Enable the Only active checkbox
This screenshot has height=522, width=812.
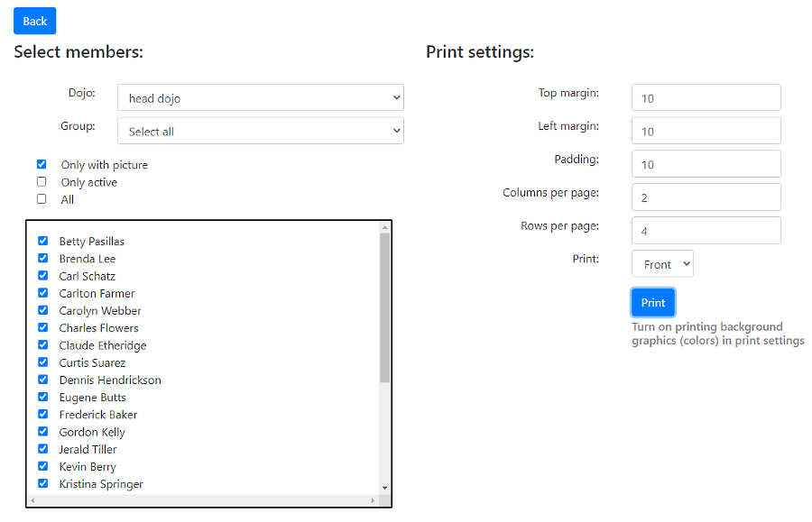click(x=42, y=181)
